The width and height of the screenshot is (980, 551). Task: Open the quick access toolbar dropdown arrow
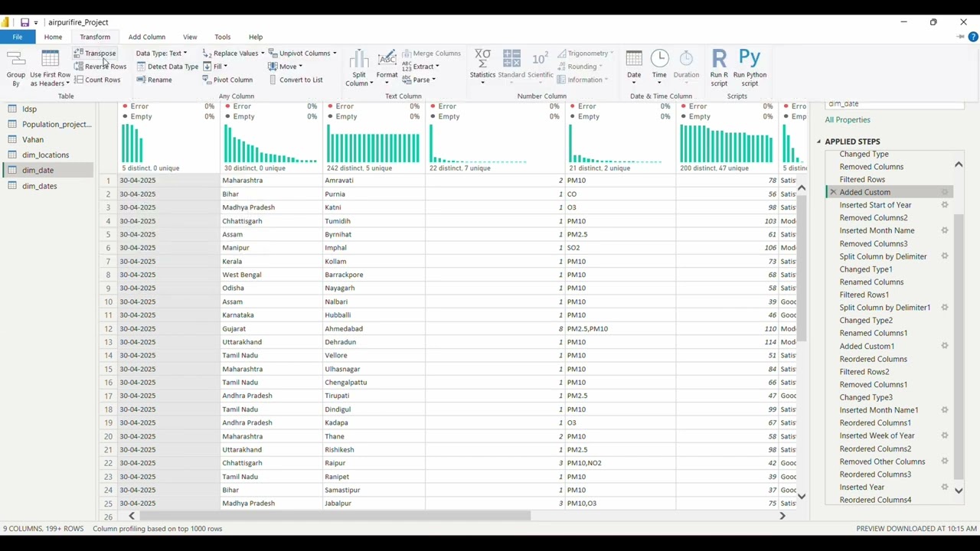coord(36,23)
